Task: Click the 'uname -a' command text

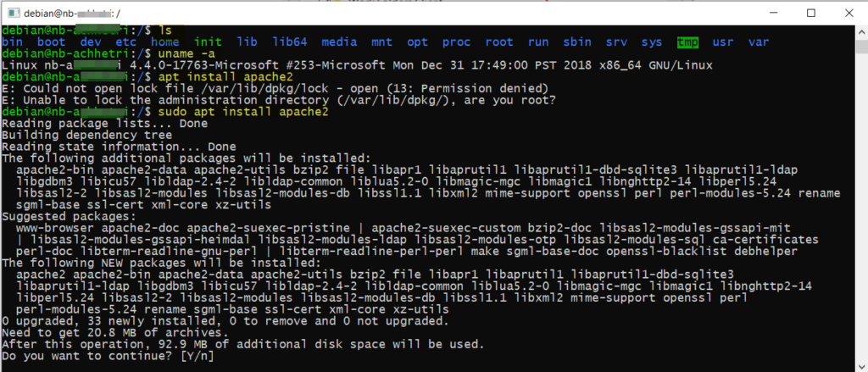Action: (186, 53)
